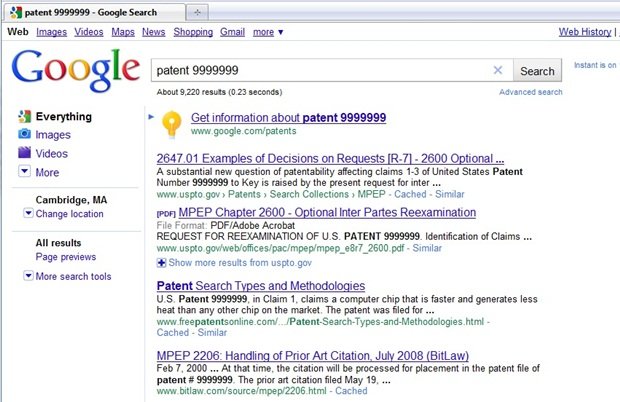Click the browser tab favicon
Screen dimensions: 620x402
pos(16,13)
